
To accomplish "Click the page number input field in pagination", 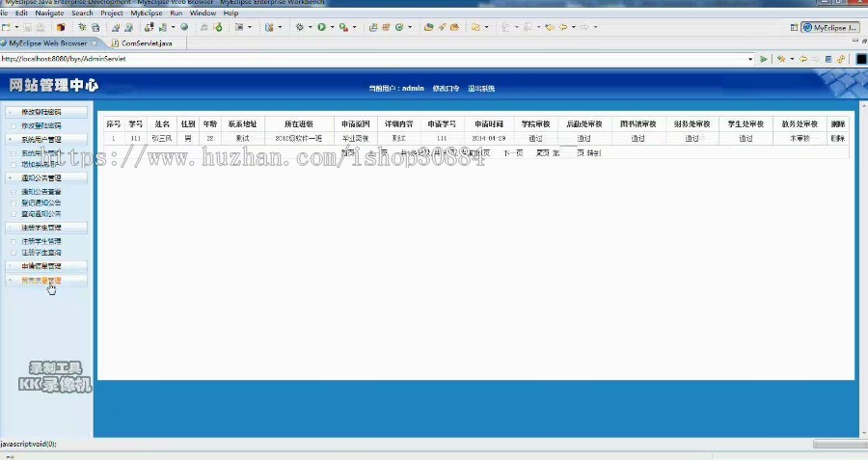I will click(x=568, y=152).
